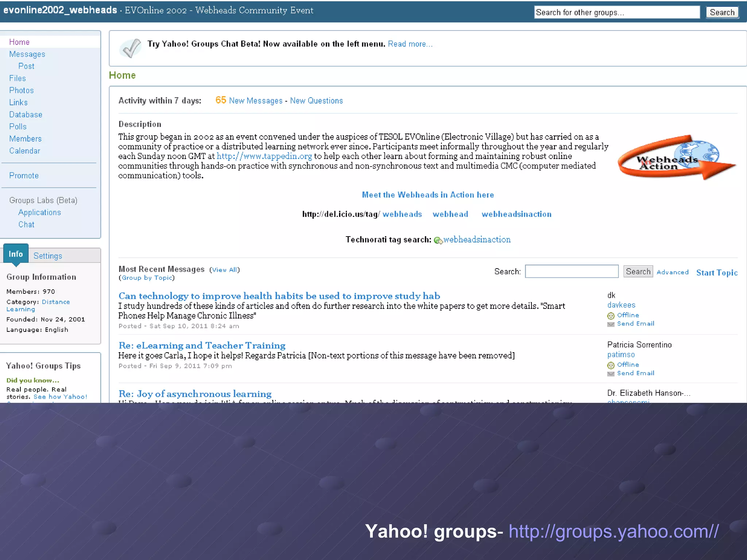Open the patimso profile link
Image resolution: width=747 pixels, height=560 pixels.
pos(621,354)
